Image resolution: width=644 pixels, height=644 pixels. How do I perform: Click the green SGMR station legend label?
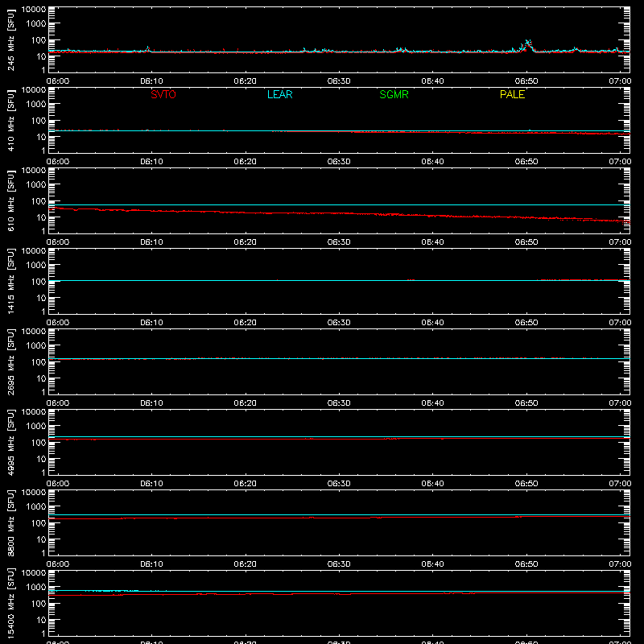pyautogui.click(x=394, y=94)
